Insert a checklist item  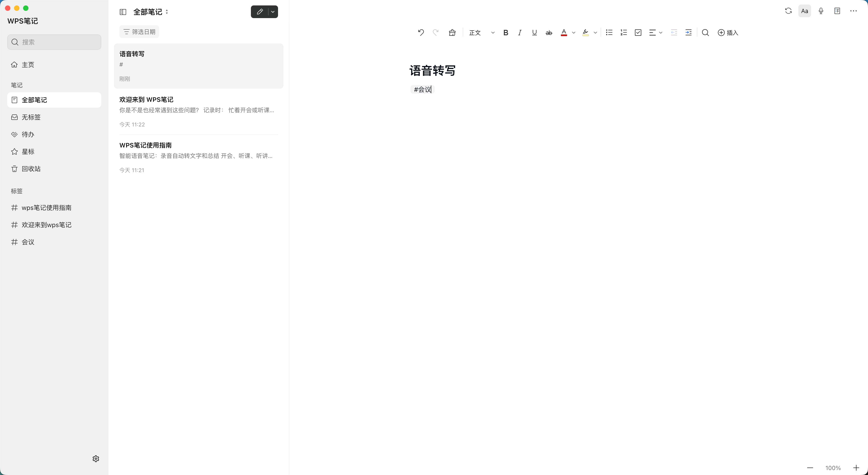point(638,32)
